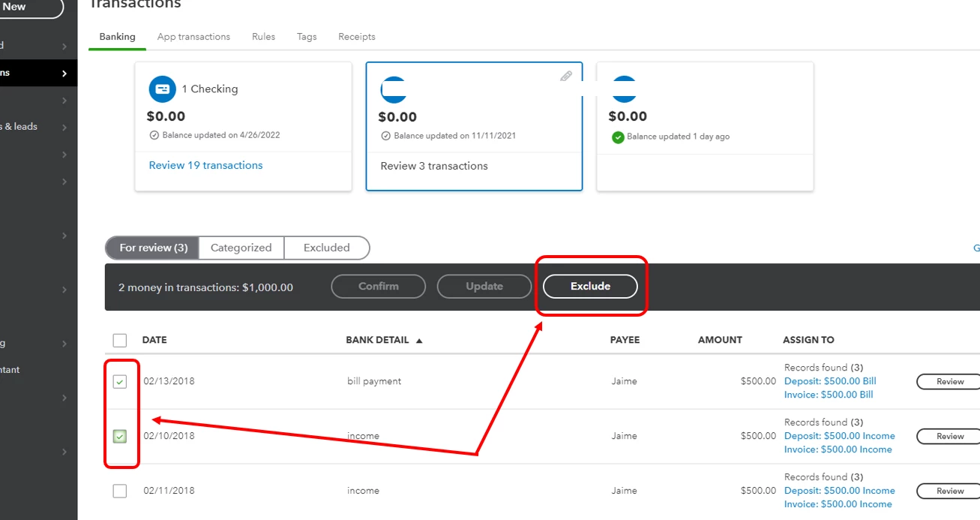
Task: Click the sort arrow beside BANK DETAIL
Action: (419, 341)
